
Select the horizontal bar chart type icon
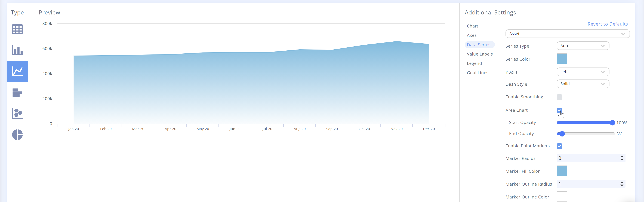pos(17,93)
